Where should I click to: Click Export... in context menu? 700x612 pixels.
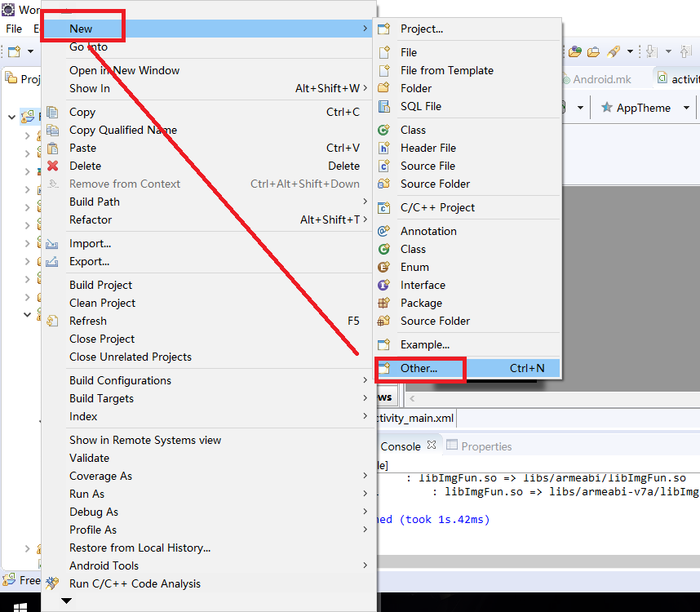tap(208, 262)
